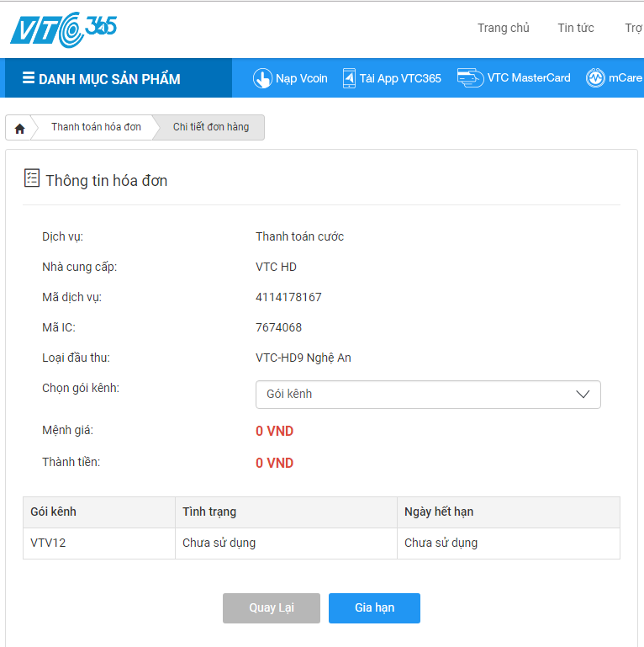The width and height of the screenshot is (644, 647).
Task: Open the hamburger menu icon beside Danh mục sản phẩm
Action: click(29, 77)
